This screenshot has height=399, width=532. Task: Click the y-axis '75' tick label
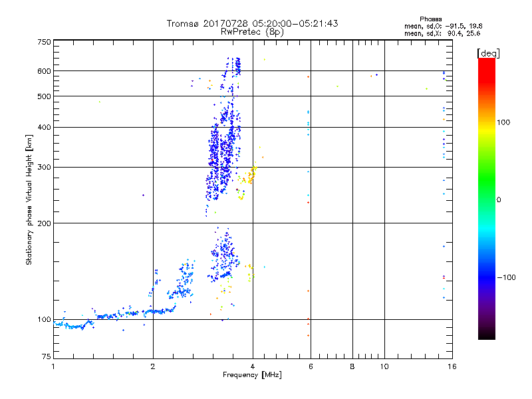(x=47, y=356)
